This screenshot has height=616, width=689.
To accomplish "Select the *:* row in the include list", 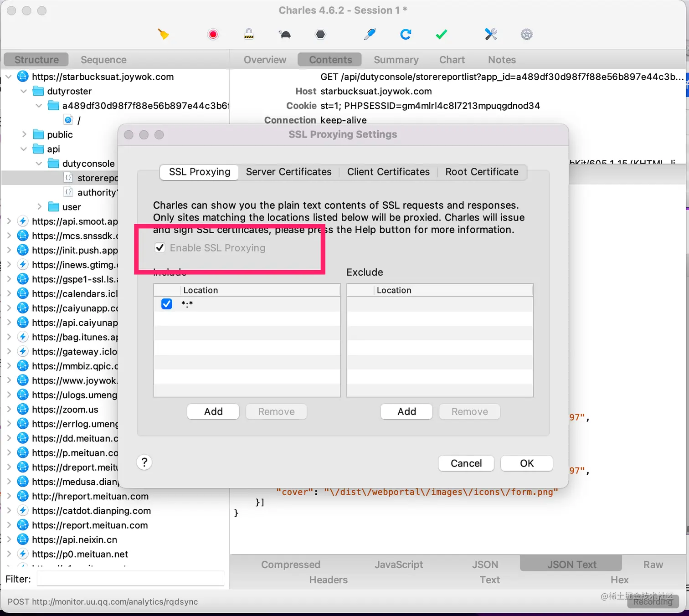I will pyautogui.click(x=247, y=304).
